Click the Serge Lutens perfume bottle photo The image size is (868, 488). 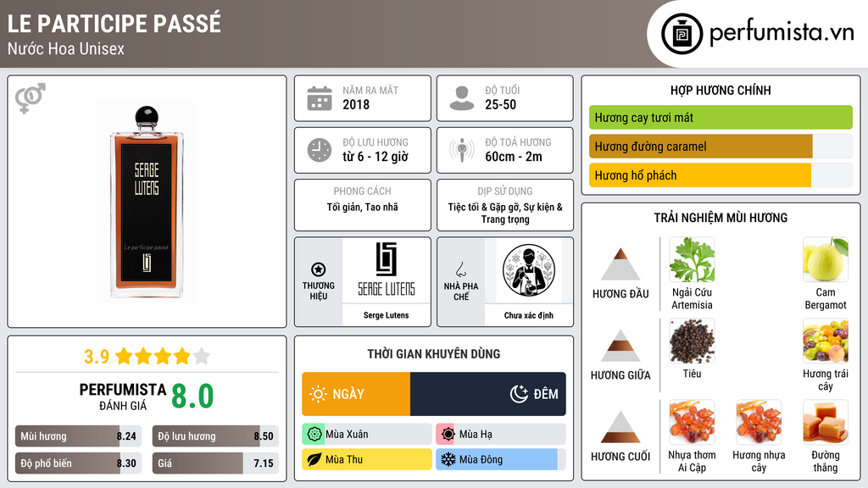pyautogui.click(x=147, y=202)
